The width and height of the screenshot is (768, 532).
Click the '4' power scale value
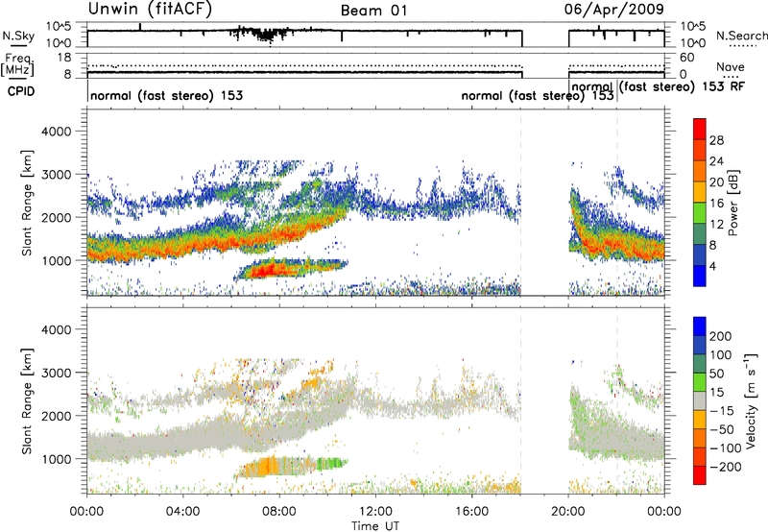click(x=712, y=266)
